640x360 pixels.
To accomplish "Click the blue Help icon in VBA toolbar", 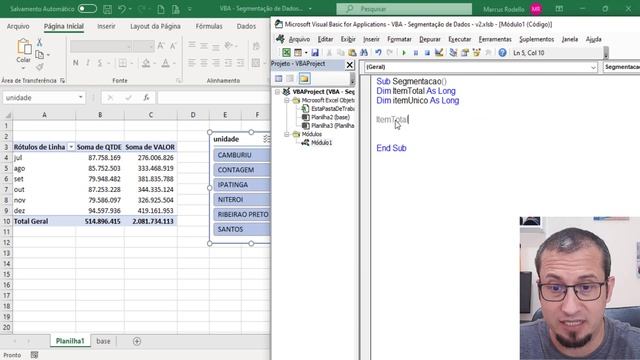I will tap(502, 53).
